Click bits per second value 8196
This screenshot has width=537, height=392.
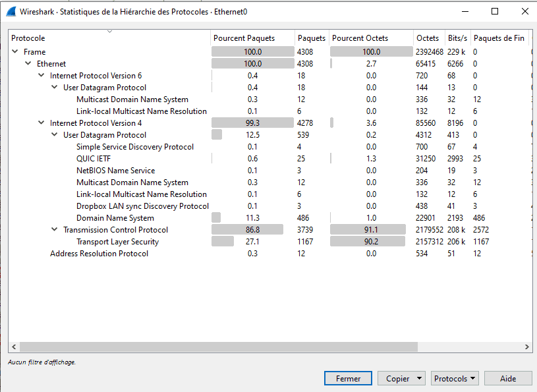click(455, 123)
